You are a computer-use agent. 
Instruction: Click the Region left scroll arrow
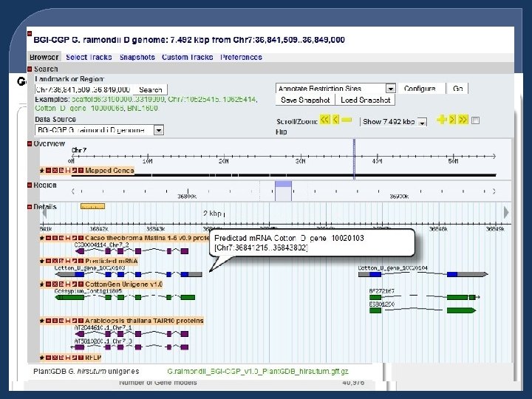[x=72, y=191]
